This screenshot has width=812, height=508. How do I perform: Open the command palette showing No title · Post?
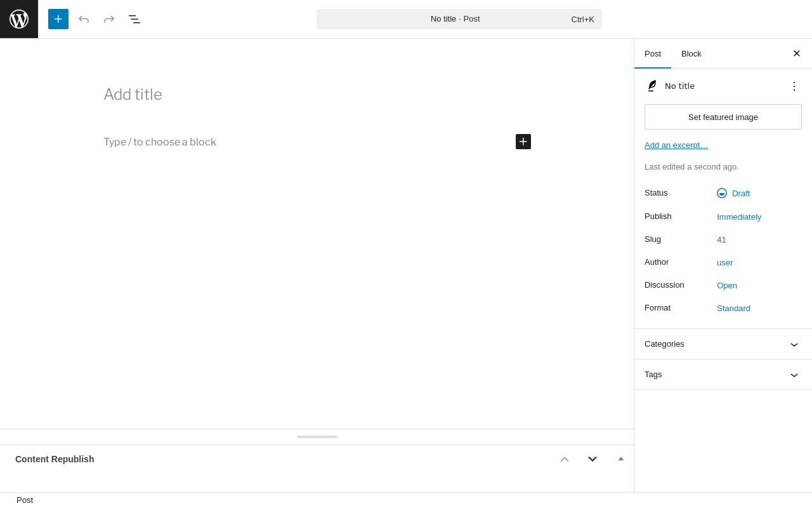(x=459, y=19)
